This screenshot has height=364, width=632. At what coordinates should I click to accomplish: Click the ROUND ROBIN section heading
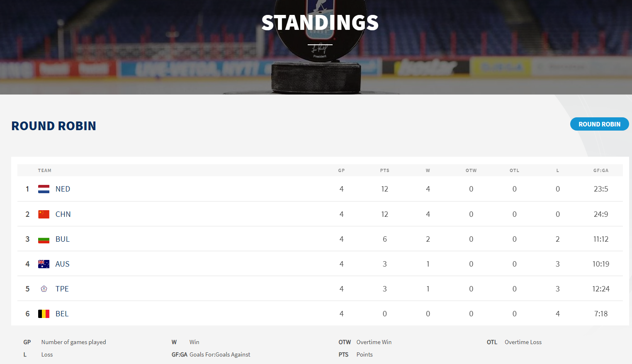[x=53, y=126]
